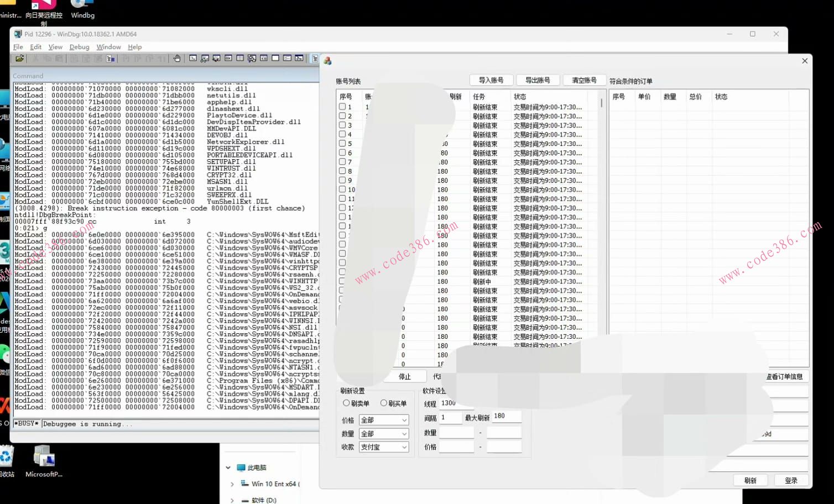Click the 总价 column header in orders list
This screenshot has height=504, width=834.
point(695,97)
